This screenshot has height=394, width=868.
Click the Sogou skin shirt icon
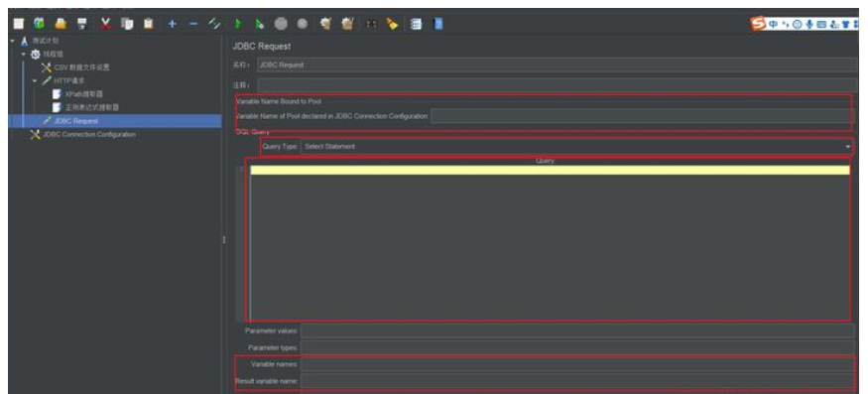(x=845, y=25)
